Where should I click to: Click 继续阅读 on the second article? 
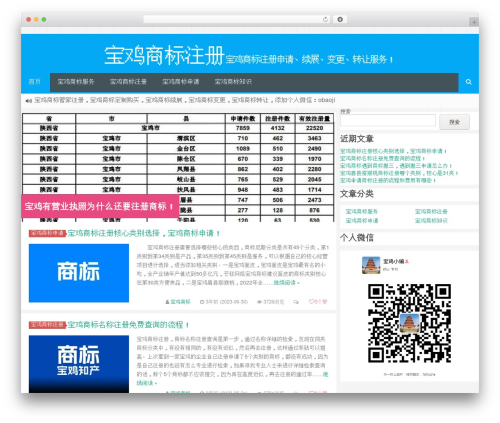click(x=146, y=383)
